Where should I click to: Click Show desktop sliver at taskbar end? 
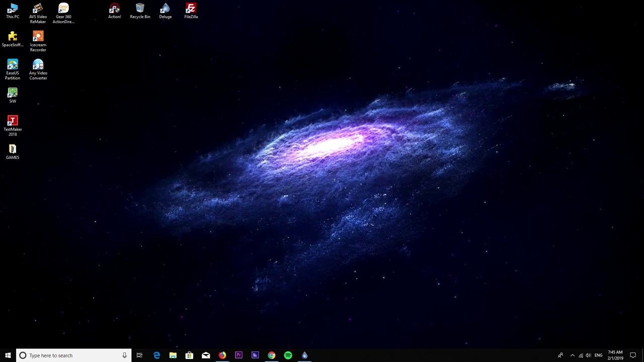pos(642,355)
